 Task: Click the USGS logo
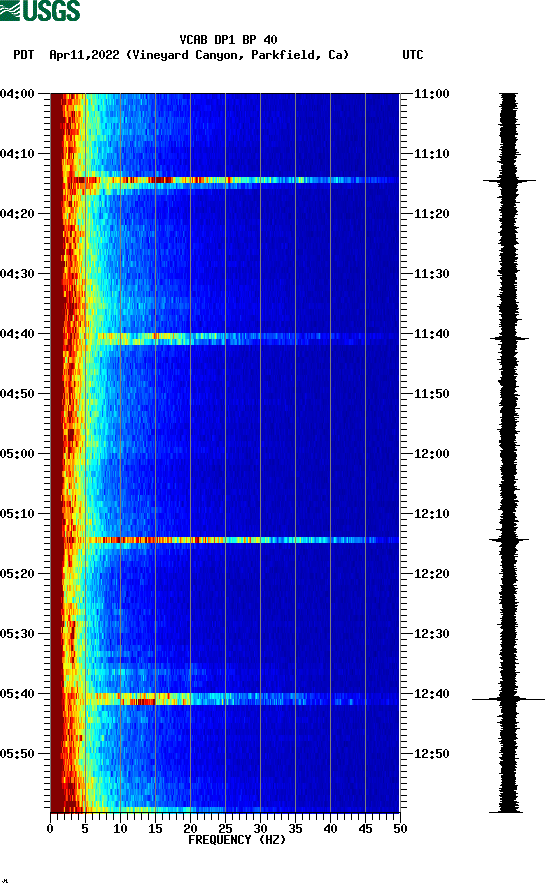[40, 10]
